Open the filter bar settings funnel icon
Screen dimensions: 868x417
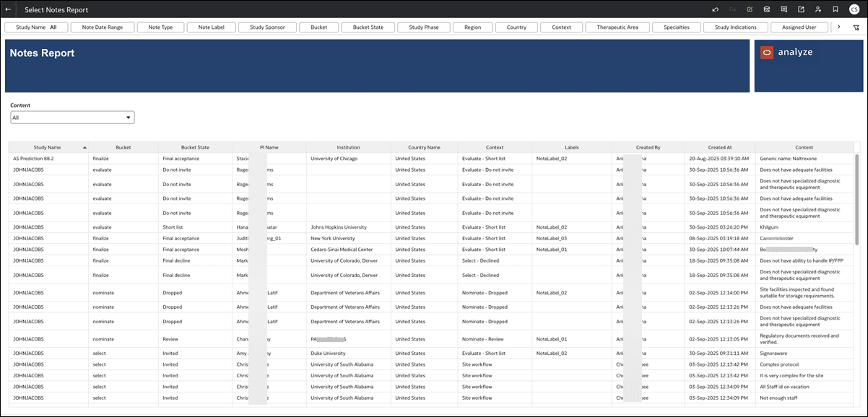pyautogui.click(x=856, y=27)
